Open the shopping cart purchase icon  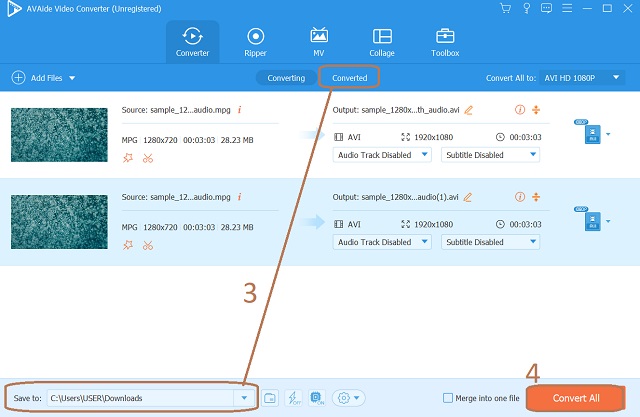[x=505, y=8]
